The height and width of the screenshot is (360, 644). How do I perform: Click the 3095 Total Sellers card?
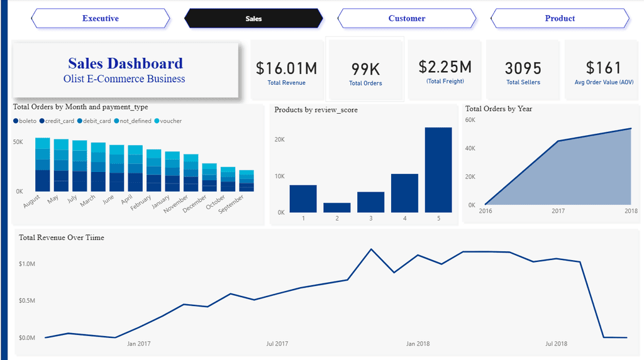(x=523, y=70)
